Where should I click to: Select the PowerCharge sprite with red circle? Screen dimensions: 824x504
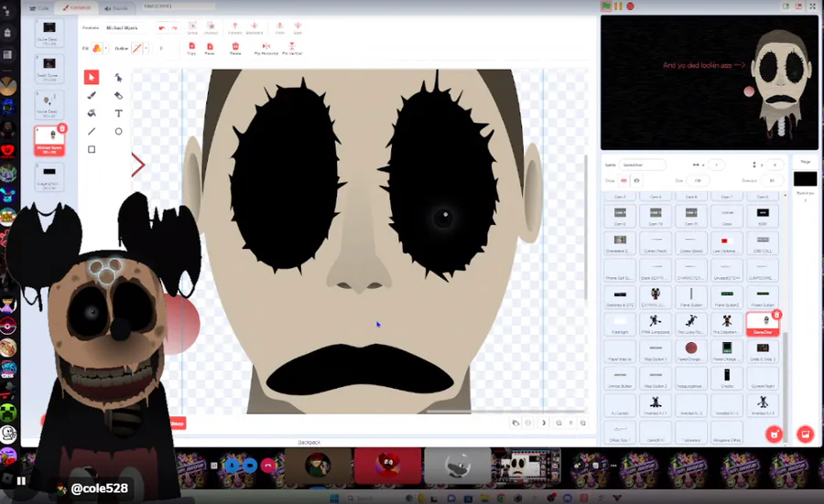691,350
